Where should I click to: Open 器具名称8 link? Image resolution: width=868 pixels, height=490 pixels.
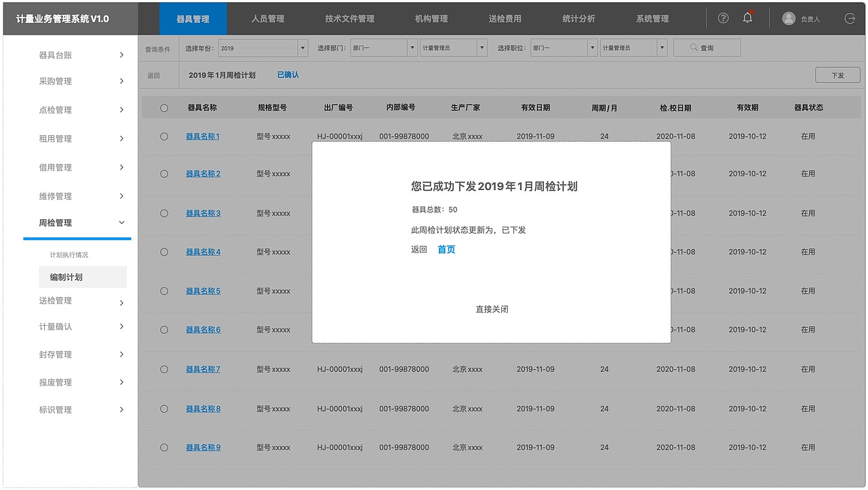tap(203, 409)
